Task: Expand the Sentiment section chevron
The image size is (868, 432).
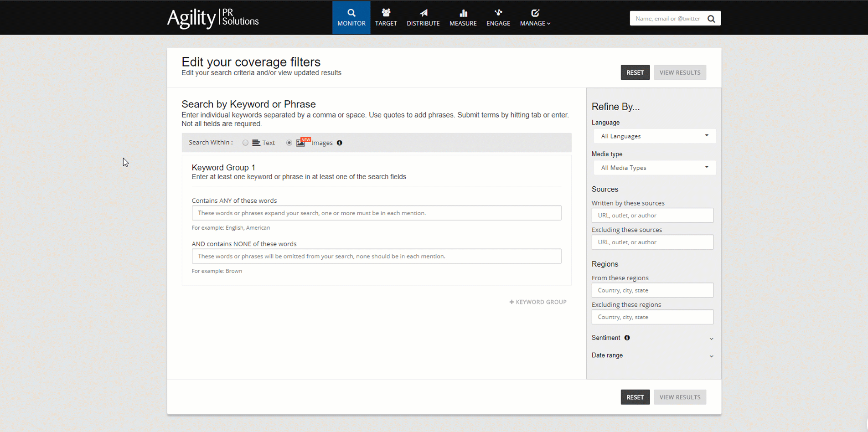Action: [711, 339]
